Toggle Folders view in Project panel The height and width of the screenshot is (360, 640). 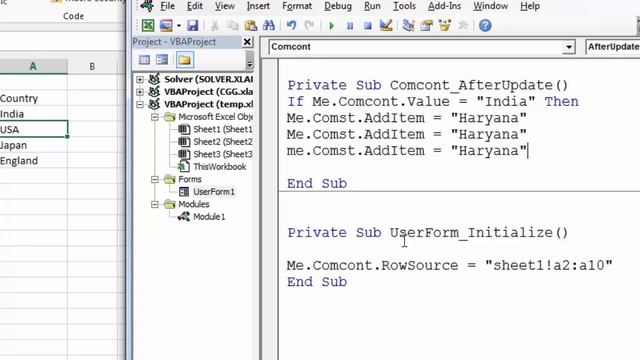[184, 60]
